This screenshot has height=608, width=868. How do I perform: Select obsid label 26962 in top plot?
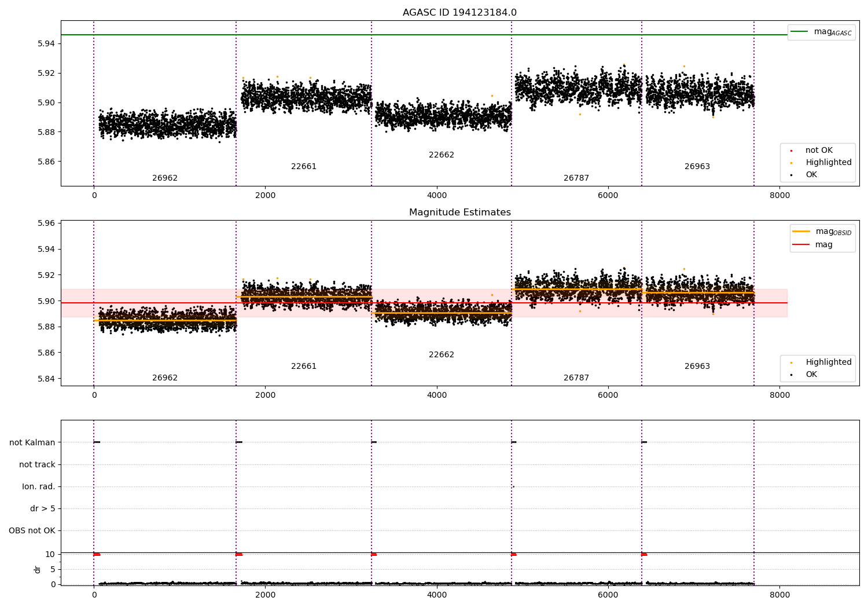tap(165, 178)
